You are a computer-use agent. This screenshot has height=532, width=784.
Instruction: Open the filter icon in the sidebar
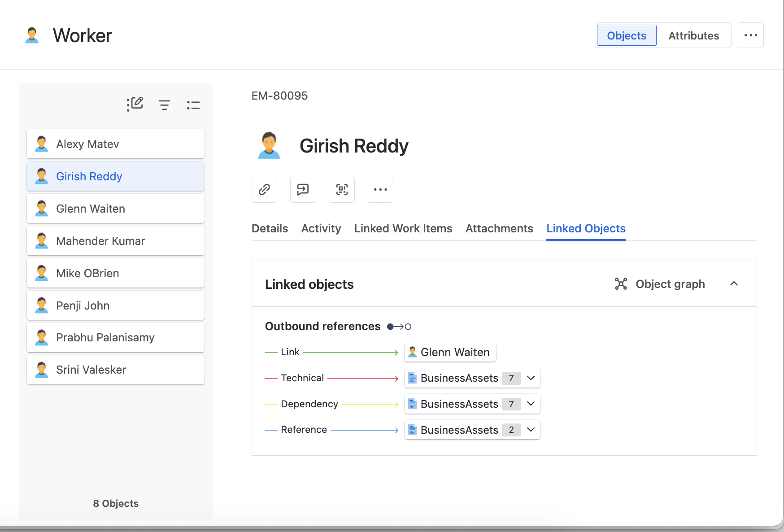tap(164, 105)
